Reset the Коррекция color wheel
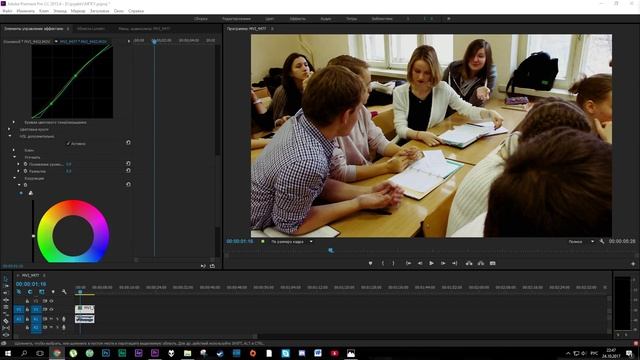 coord(128,184)
